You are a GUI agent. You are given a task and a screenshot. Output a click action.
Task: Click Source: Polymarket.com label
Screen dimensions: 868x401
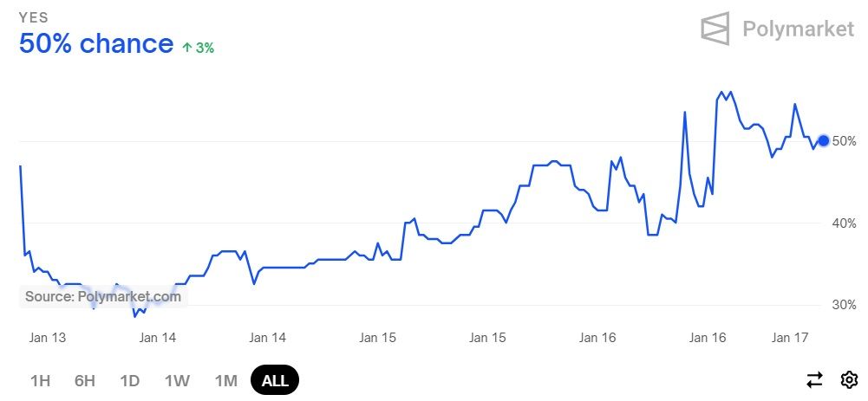pyautogui.click(x=103, y=296)
